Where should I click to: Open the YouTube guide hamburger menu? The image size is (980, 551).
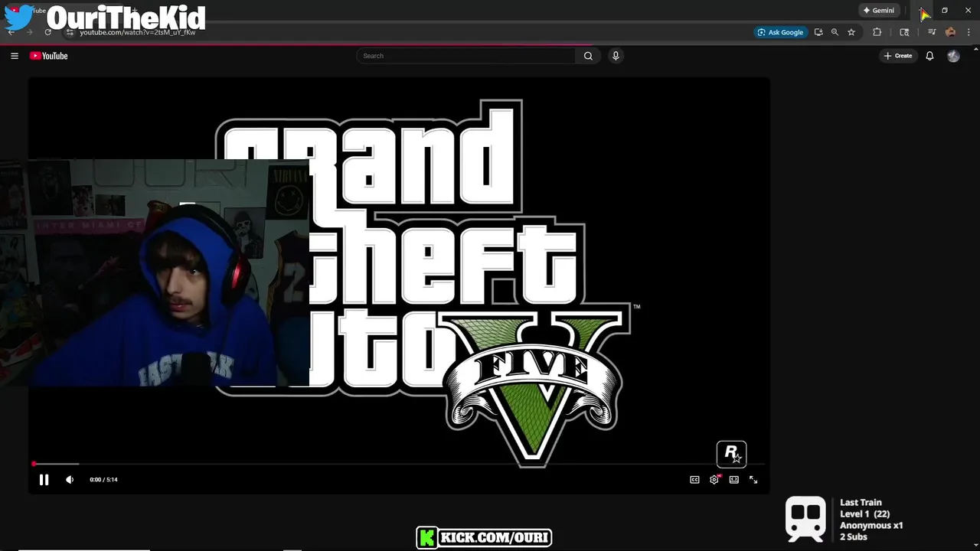click(x=14, y=56)
